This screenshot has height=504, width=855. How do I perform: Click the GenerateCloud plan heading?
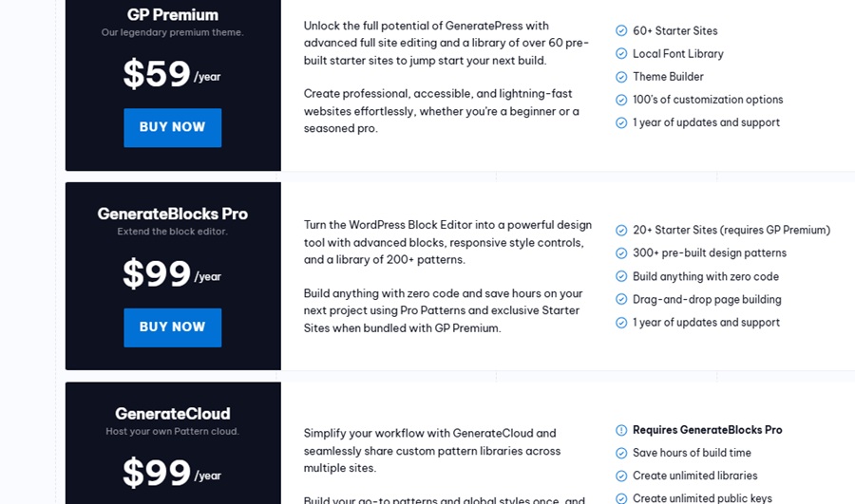click(x=172, y=414)
